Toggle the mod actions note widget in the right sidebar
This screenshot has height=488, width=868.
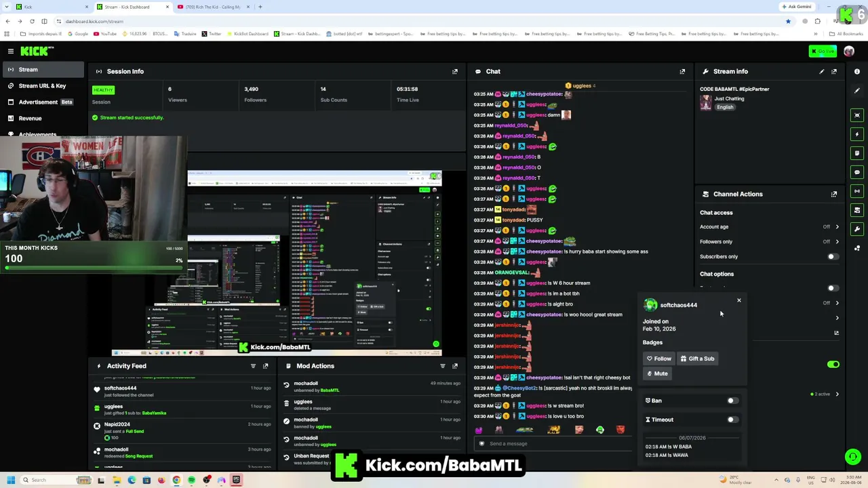[857, 153]
